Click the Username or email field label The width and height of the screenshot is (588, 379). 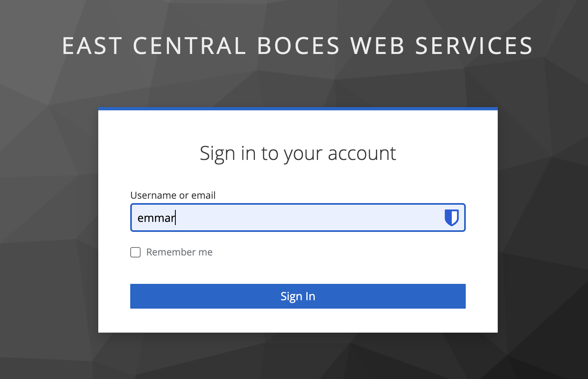(x=173, y=195)
